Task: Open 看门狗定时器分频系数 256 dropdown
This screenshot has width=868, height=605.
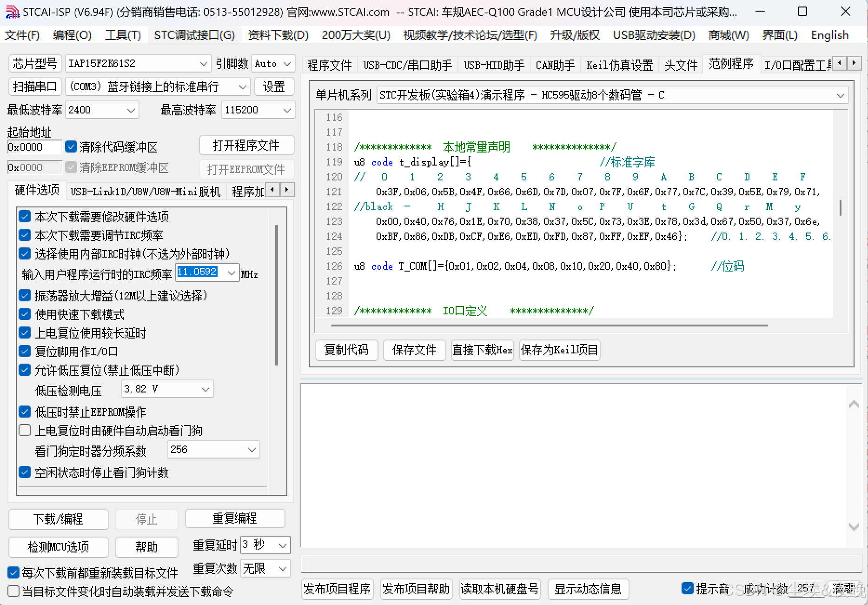Action: click(213, 450)
